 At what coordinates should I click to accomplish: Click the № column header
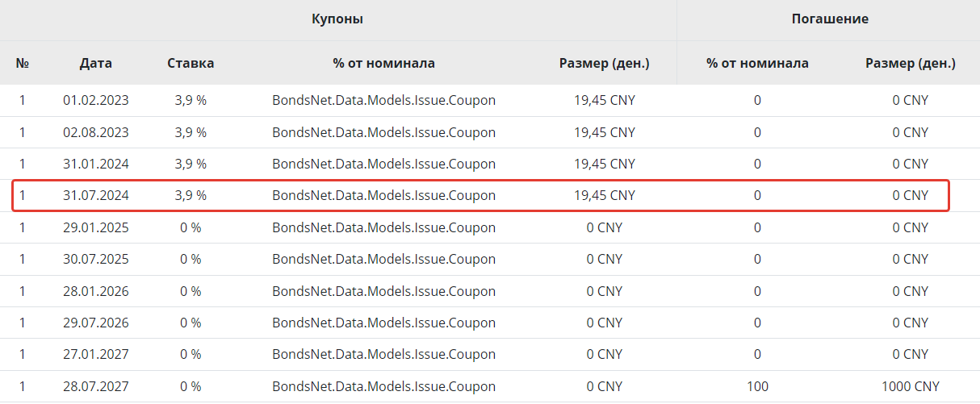click(x=23, y=63)
